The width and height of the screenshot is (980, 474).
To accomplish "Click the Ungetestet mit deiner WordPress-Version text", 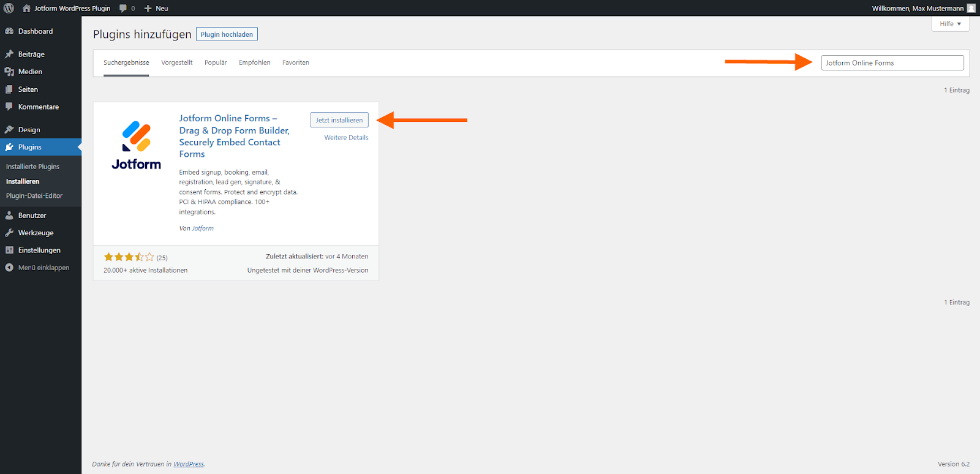I will coord(308,270).
